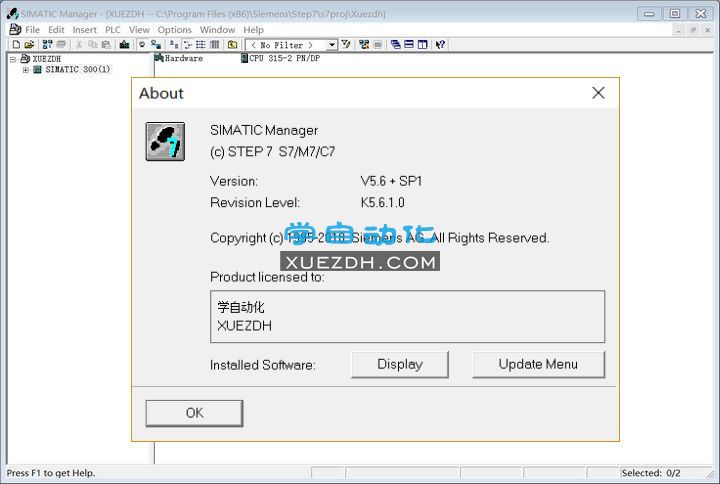Click the Copy toolbar icon

(92, 45)
